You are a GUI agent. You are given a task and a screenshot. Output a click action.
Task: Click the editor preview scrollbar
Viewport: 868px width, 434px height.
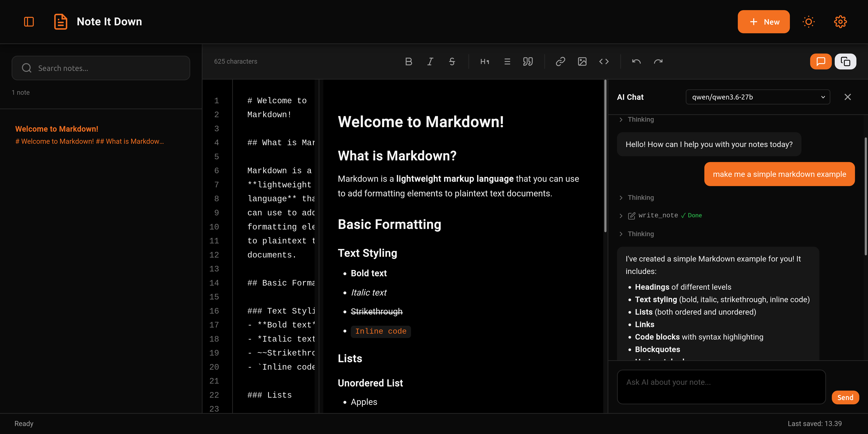click(605, 156)
